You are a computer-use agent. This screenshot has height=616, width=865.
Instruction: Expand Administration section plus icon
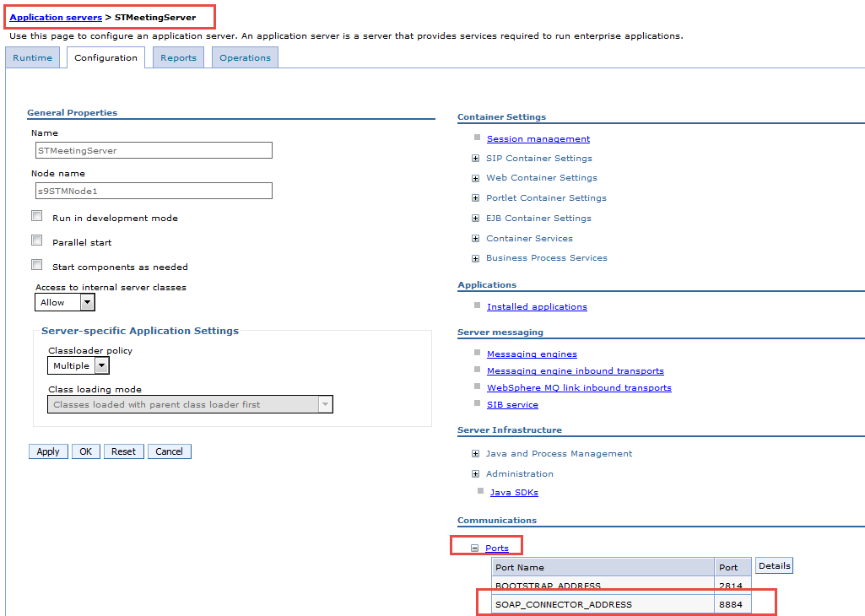pyautogui.click(x=476, y=474)
